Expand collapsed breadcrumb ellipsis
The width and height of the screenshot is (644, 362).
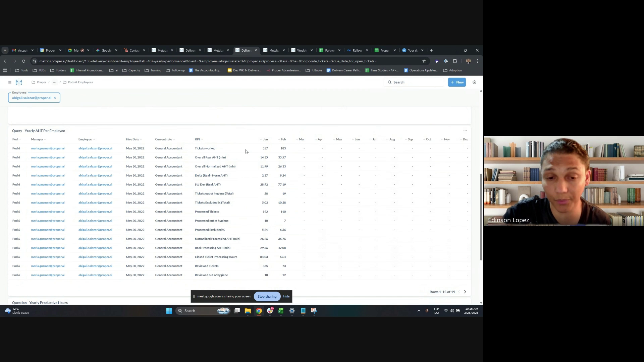[54, 82]
